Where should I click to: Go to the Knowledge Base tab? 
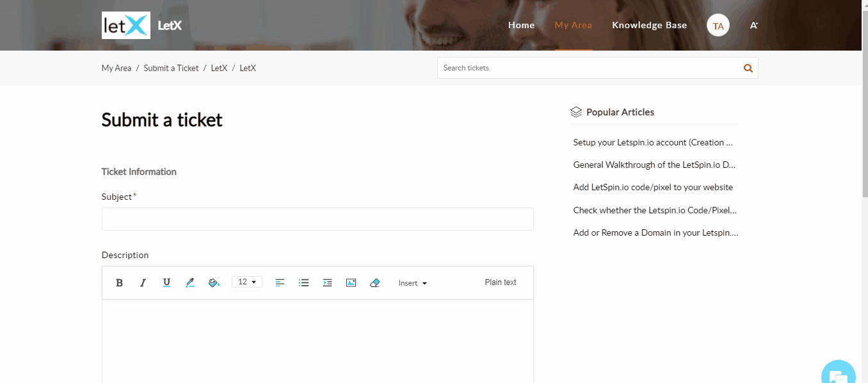pos(649,26)
